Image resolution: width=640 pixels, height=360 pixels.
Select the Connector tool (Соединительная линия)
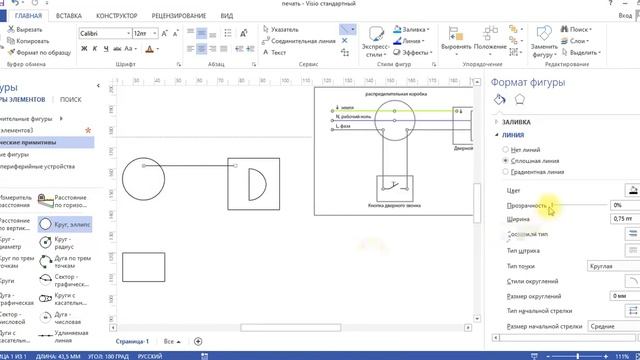(299, 41)
